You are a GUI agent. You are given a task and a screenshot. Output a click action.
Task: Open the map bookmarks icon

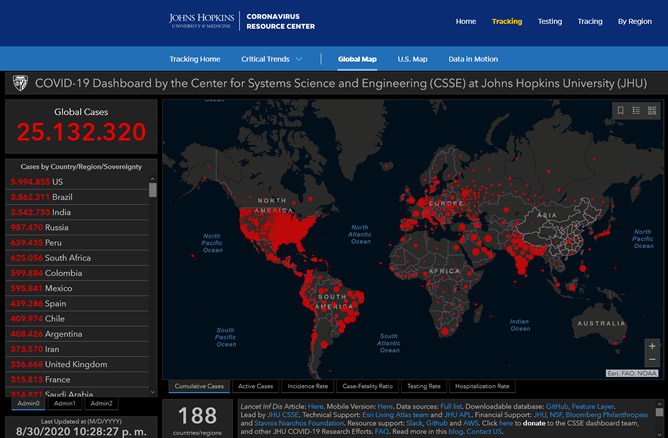click(x=620, y=111)
